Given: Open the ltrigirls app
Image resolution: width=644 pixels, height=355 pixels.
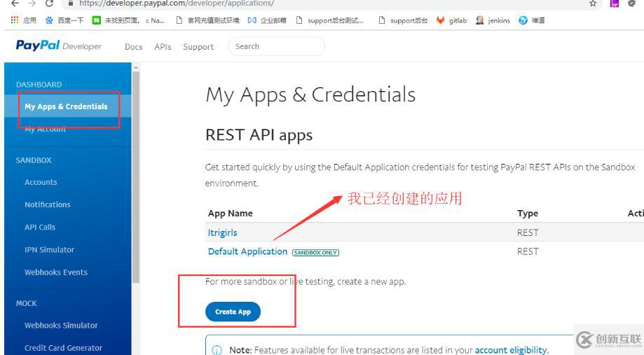Looking at the screenshot, I should pyautogui.click(x=222, y=232).
